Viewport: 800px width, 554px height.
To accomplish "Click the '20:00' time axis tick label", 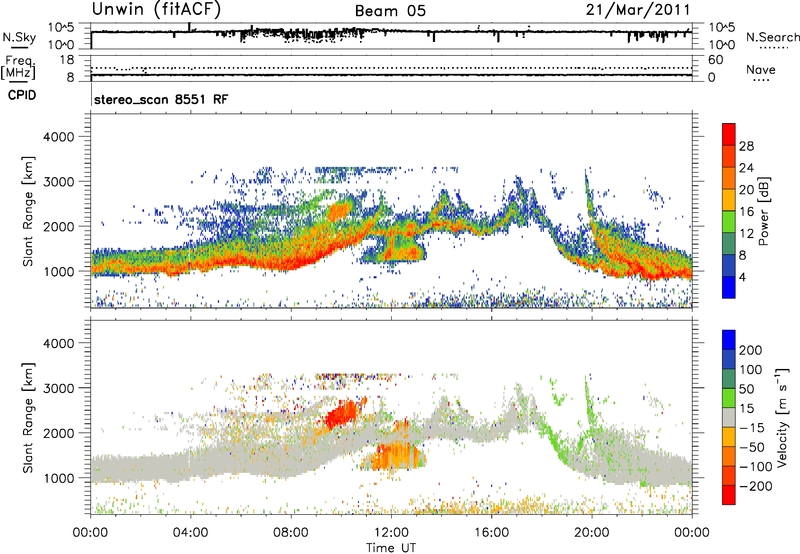I will click(x=591, y=533).
